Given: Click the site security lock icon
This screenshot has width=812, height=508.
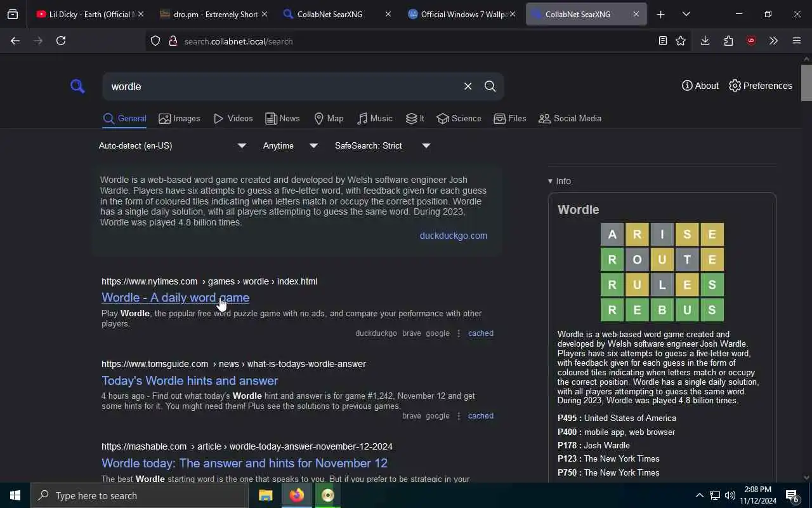Looking at the screenshot, I should click(x=173, y=41).
